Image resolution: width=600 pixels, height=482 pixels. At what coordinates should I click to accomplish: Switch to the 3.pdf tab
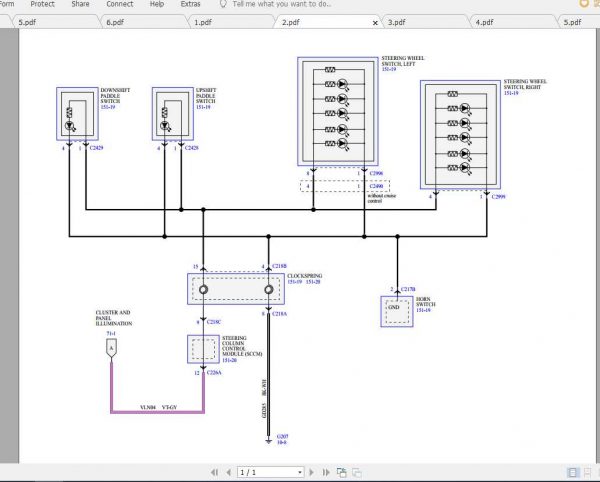click(x=396, y=21)
